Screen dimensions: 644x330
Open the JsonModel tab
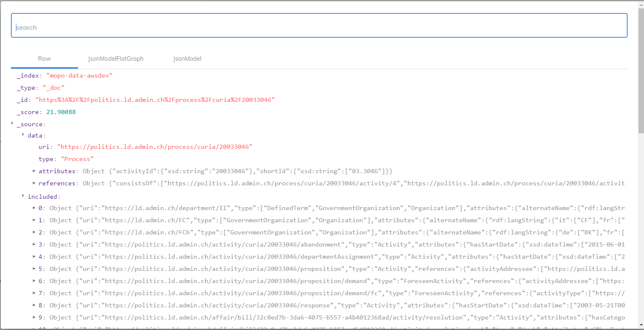187,59
